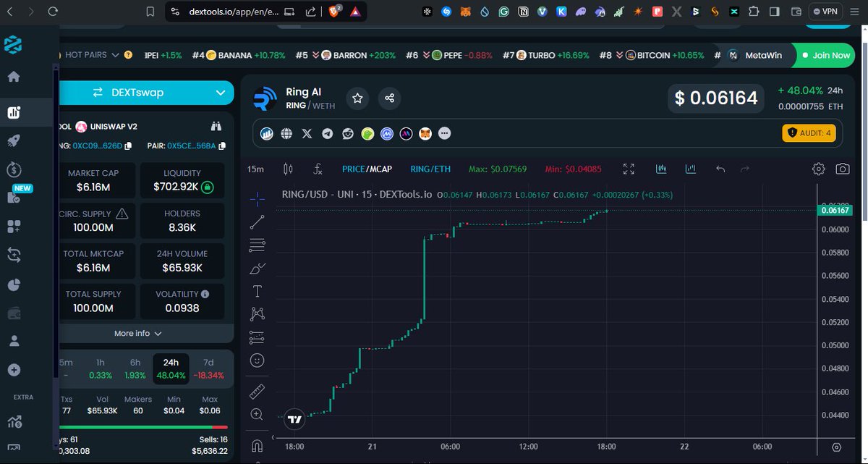Select the trend line drawing tool
Screen dimensions: 868x464
click(257, 222)
